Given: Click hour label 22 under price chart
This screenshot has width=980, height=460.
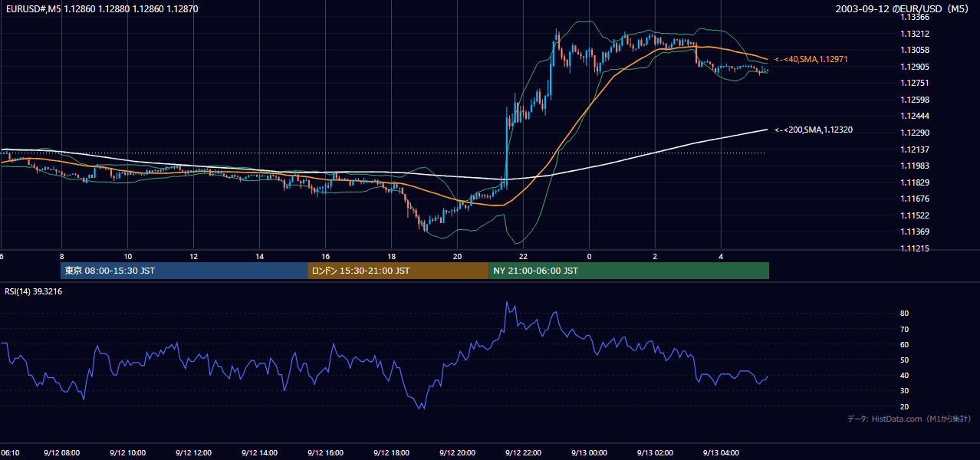Looking at the screenshot, I should pyautogui.click(x=523, y=256).
